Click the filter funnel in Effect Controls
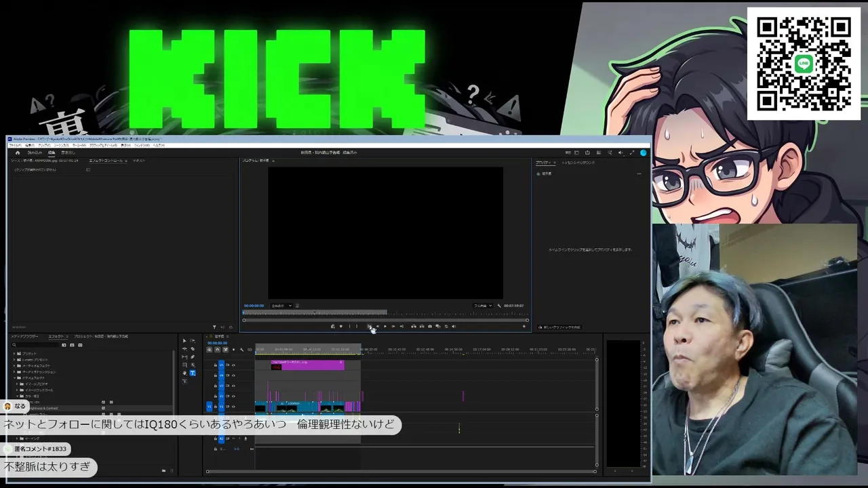The image size is (868, 488). (214, 327)
